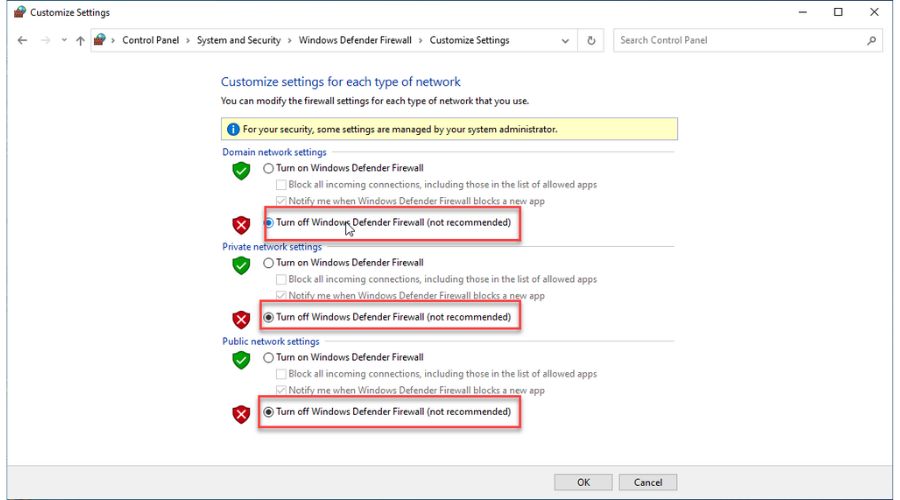900x500 pixels.
Task: Click Customize settings for each type heading
Action: click(x=341, y=82)
